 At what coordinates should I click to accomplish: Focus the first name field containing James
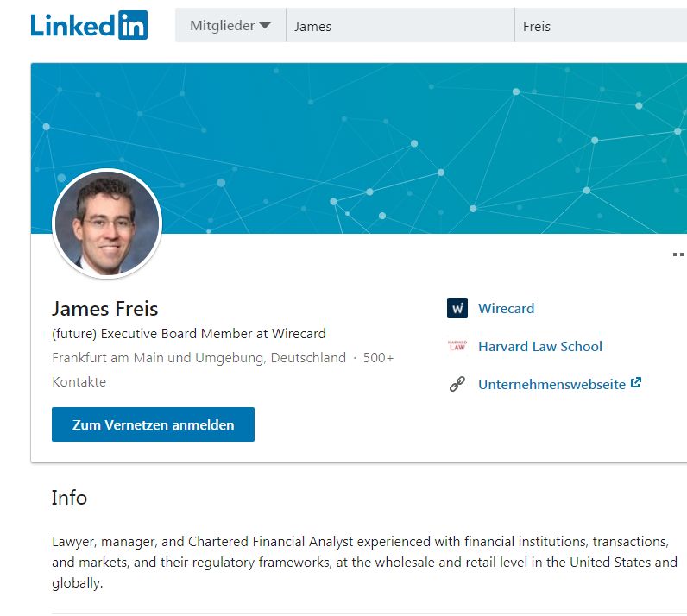coord(399,26)
